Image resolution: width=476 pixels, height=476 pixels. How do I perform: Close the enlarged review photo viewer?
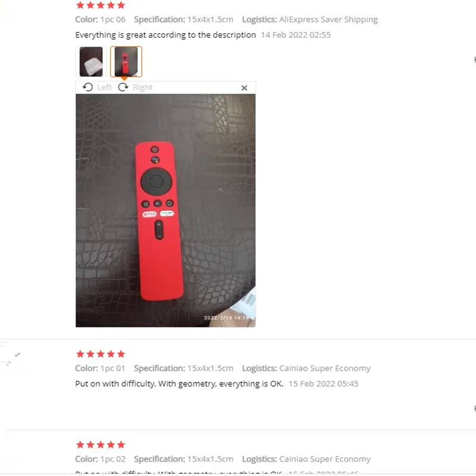[x=244, y=88]
